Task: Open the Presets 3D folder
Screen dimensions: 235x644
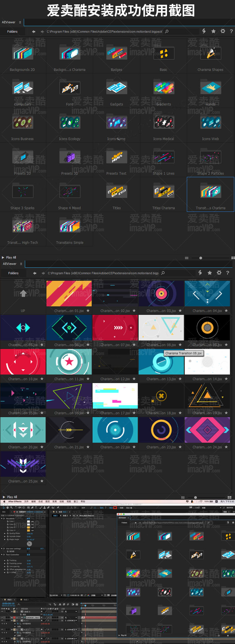Action: (x=70, y=157)
